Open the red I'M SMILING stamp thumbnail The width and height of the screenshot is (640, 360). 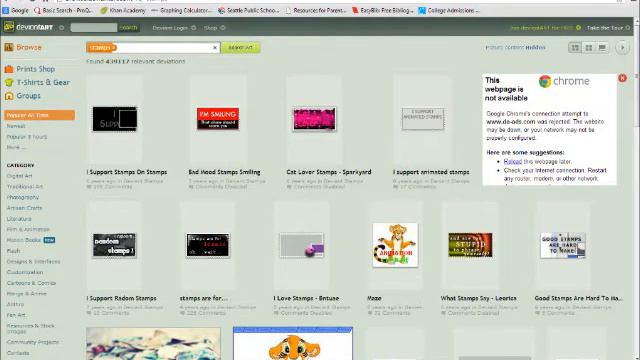[x=218, y=119]
